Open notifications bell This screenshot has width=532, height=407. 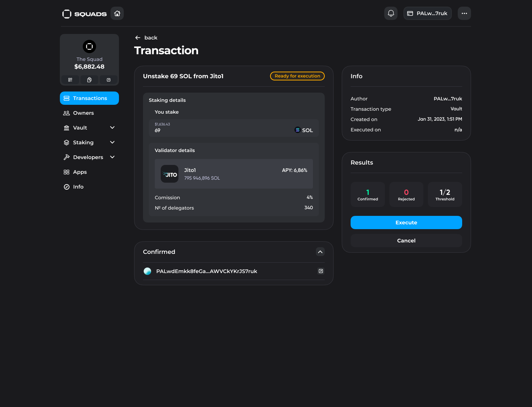(391, 13)
